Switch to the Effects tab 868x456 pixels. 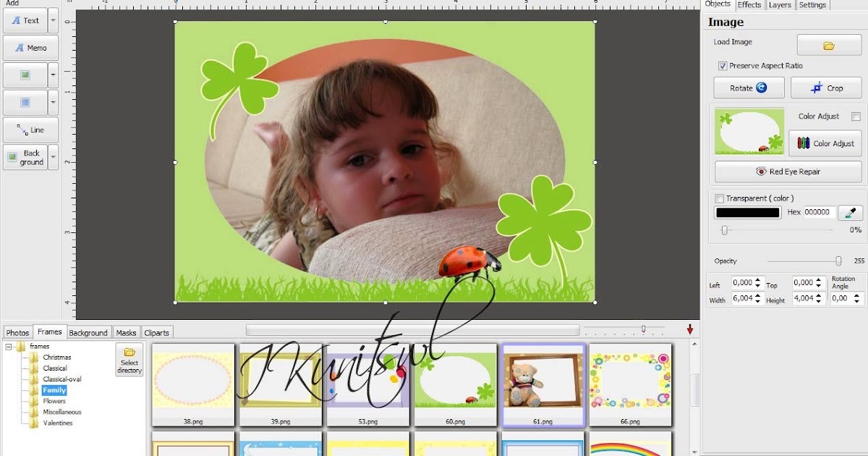tap(749, 5)
